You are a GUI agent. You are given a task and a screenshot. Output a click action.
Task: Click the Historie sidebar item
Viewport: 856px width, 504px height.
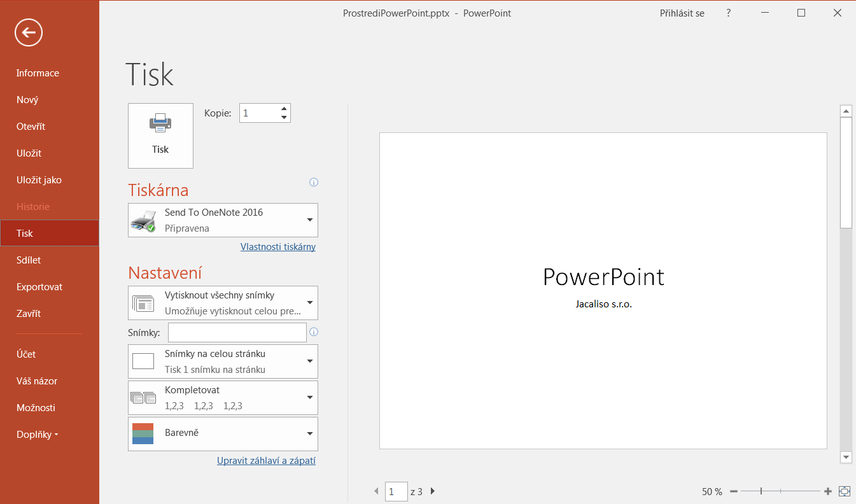[50, 207]
